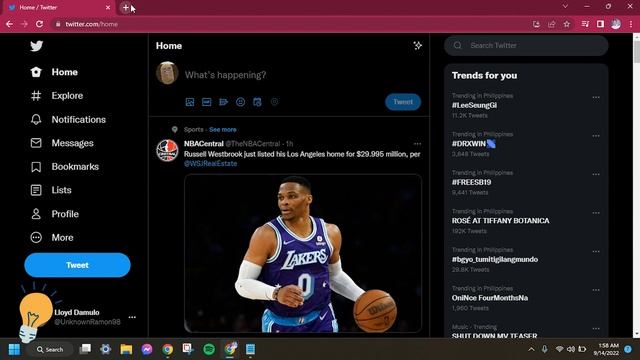This screenshot has width=640, height=360.
Task: Open Messenger from taskbar
Action: coord(147,349)
